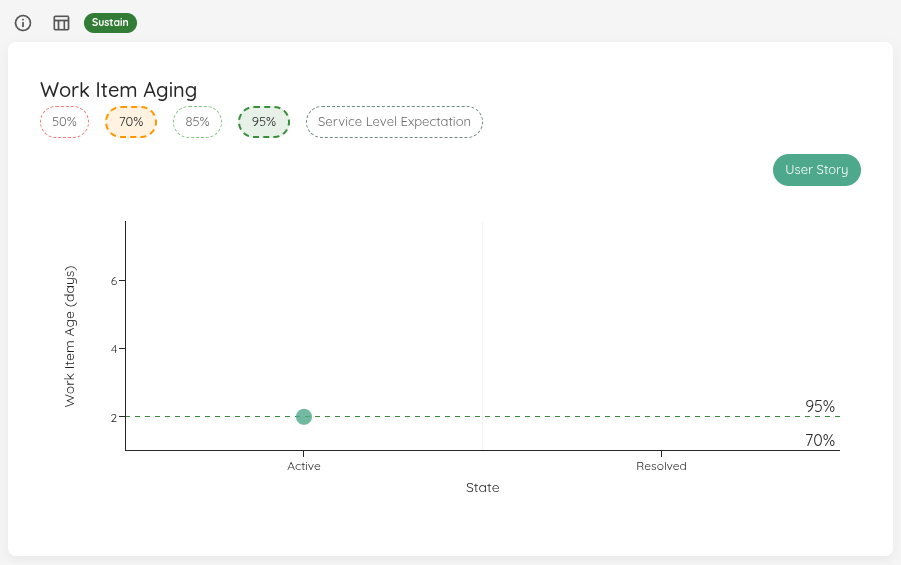Enable the 85% percentile chip
This screenshot has height=565, width=901.
click(197, 122)
